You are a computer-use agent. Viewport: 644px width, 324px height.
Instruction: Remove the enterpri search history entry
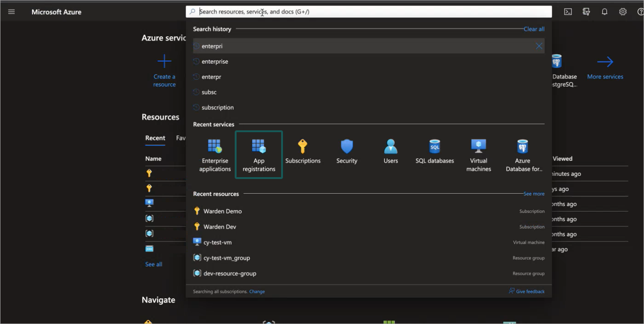click(539, 46)
